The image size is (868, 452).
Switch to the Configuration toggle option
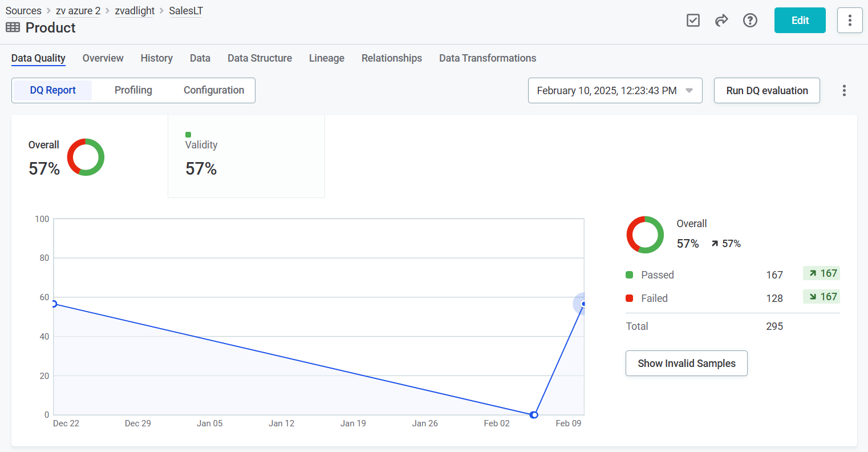point(213,90)
